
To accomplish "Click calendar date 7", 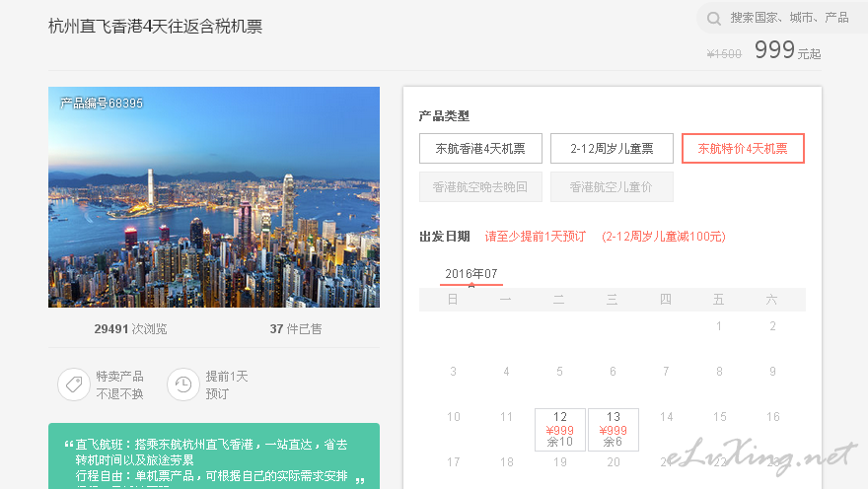I will click(x=666, y=372).
